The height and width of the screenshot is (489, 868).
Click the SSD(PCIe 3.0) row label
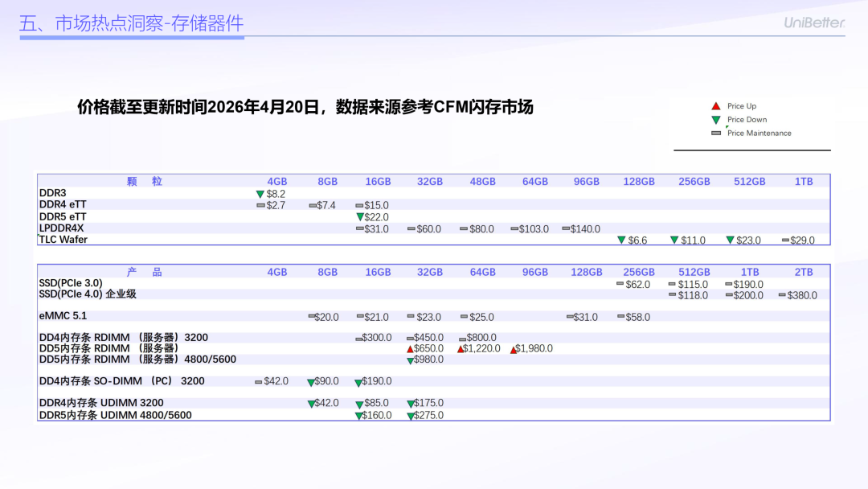tap(71, 283)
